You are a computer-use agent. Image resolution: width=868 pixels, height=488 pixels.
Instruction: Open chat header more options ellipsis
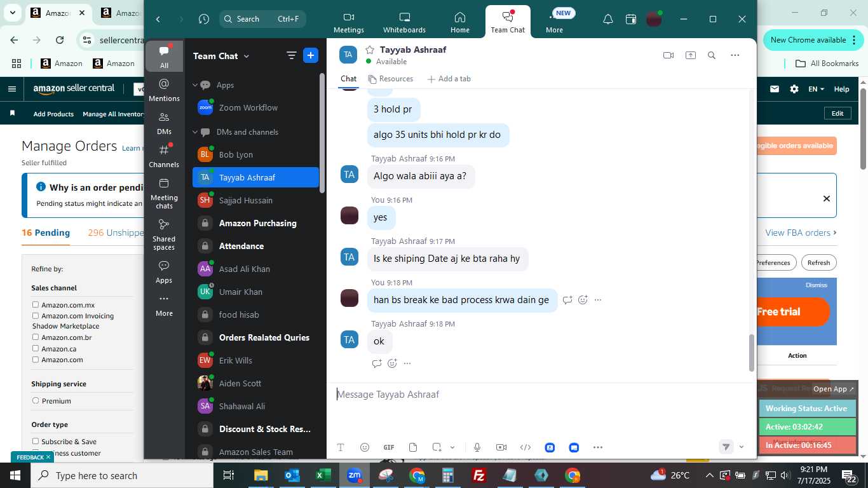point(735,55)
